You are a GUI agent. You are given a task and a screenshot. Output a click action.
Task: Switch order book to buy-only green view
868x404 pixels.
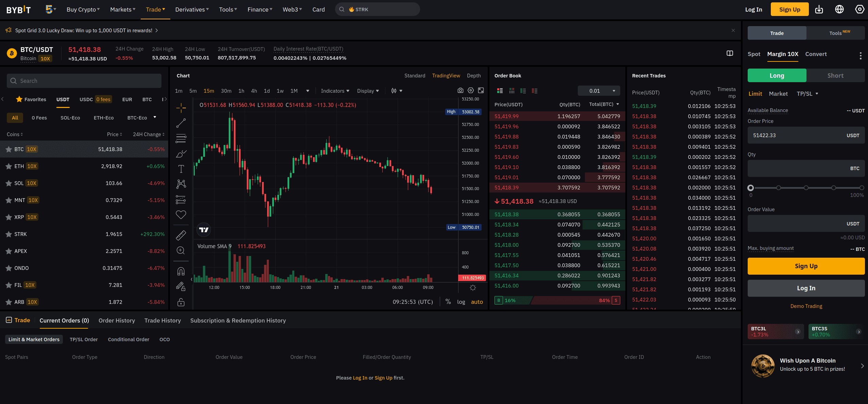524,91
